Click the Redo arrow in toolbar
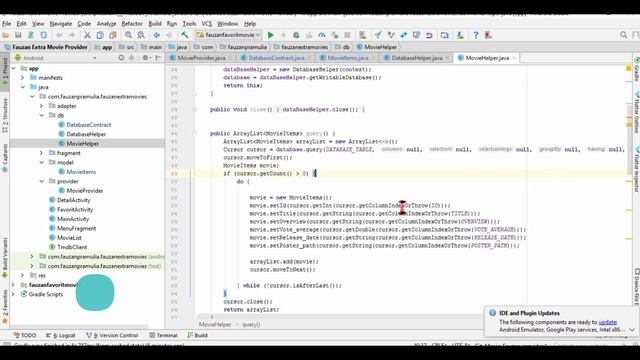 click(x=72, y=35)
